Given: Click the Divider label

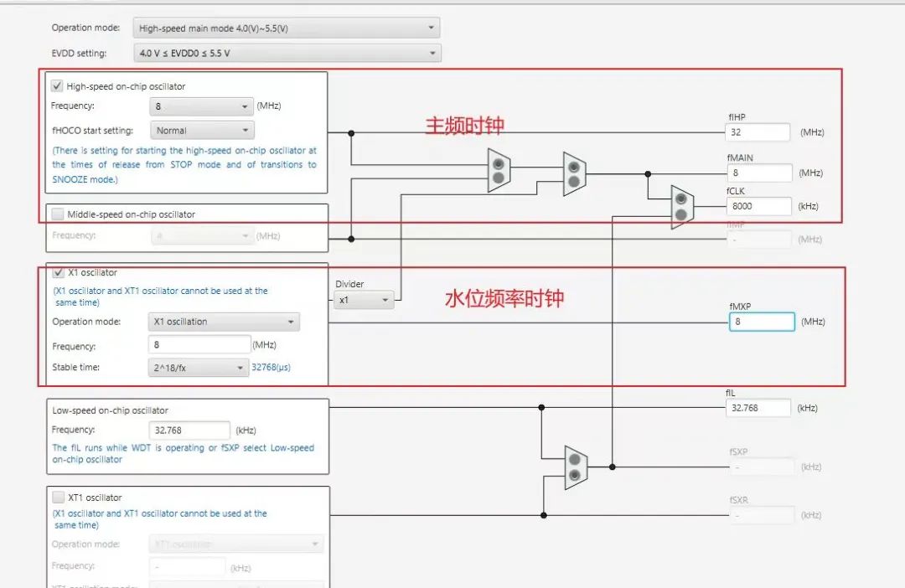Looking at the screenshot, I should click(349, 284).
